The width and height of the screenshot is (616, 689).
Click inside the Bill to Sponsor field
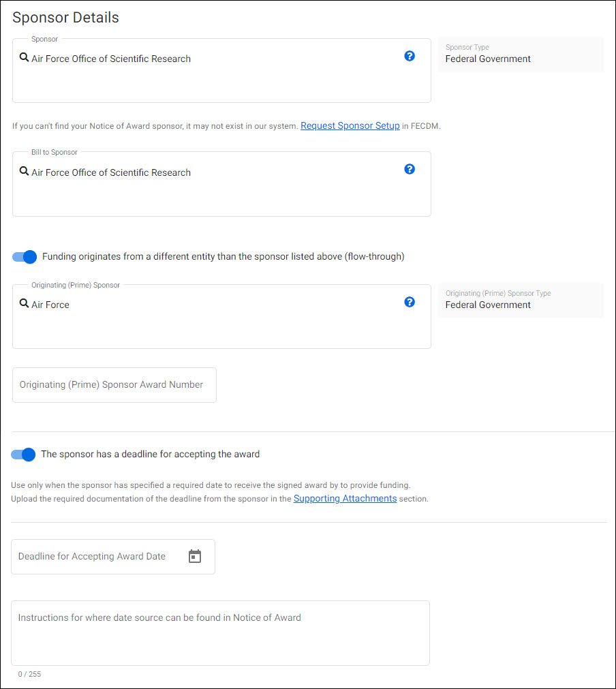coord(204,184)
